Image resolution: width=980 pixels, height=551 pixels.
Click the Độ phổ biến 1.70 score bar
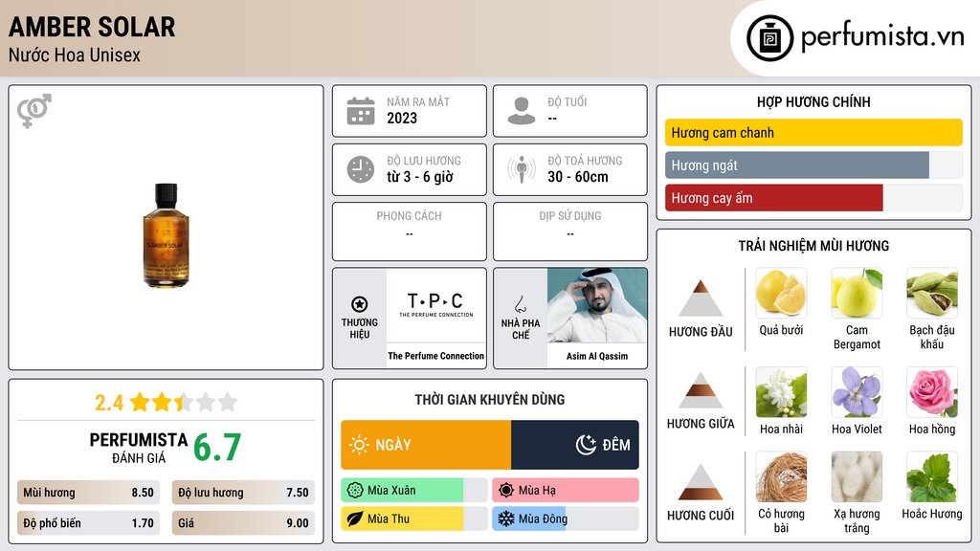click(88, 523)
